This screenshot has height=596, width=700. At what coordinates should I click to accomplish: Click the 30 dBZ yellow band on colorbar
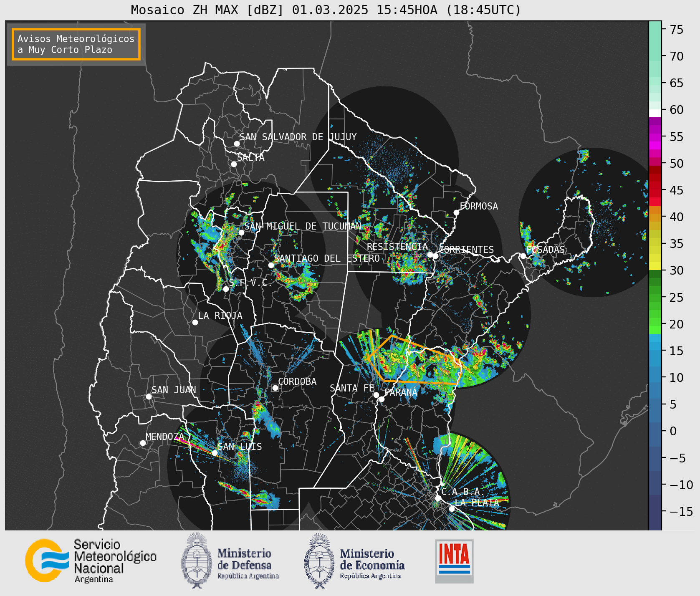coord(655,266)
